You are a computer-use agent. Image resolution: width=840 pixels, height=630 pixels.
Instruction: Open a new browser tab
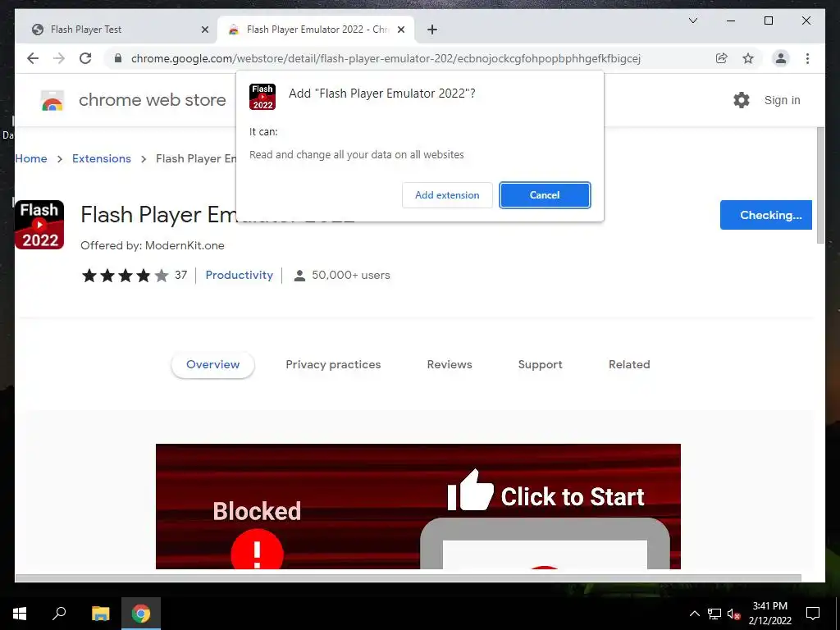coord(432,30)
